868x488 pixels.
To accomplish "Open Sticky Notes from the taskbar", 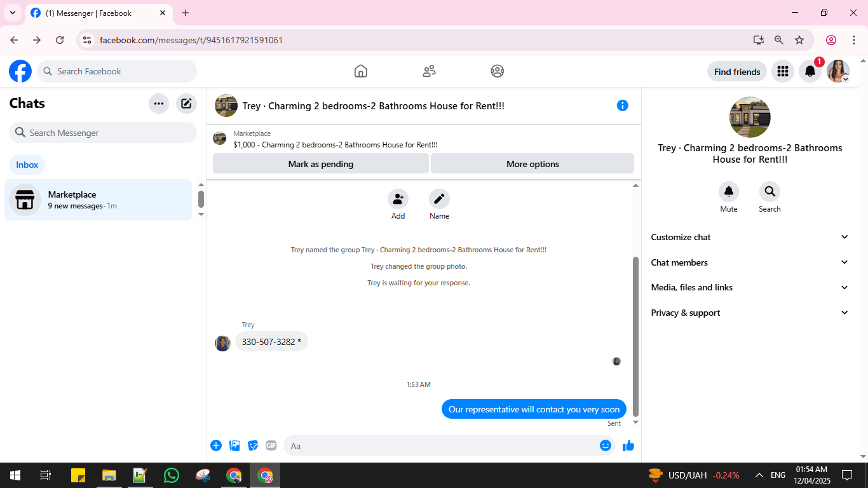I will pyautogui.click(x=78, y=475).
